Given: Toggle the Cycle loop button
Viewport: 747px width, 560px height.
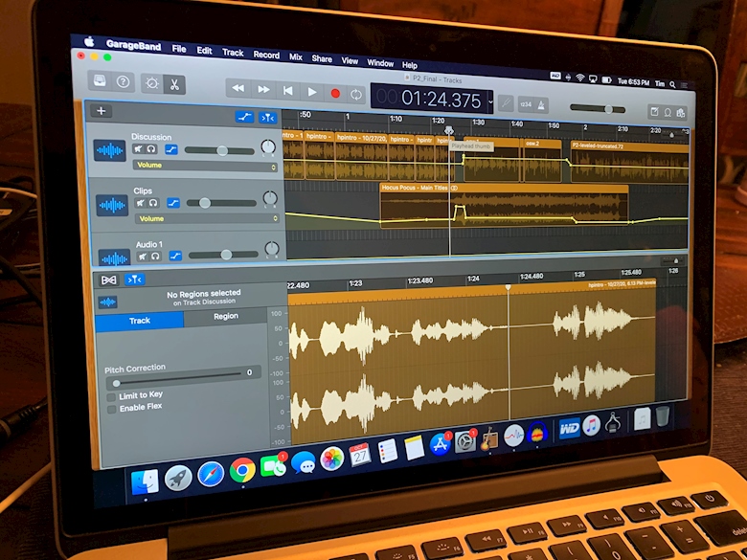Looking at the screenshot, I should (356, 94).
